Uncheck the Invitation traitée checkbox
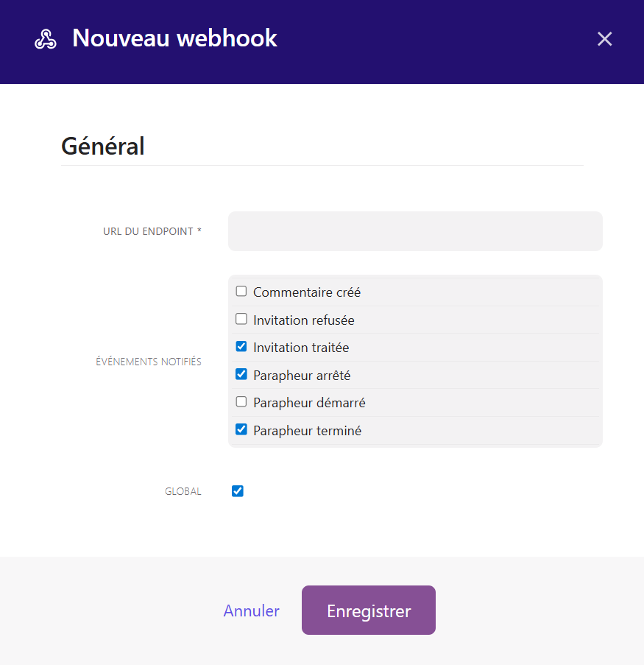Viewport: 644px width, 665px height. point(241,347)
